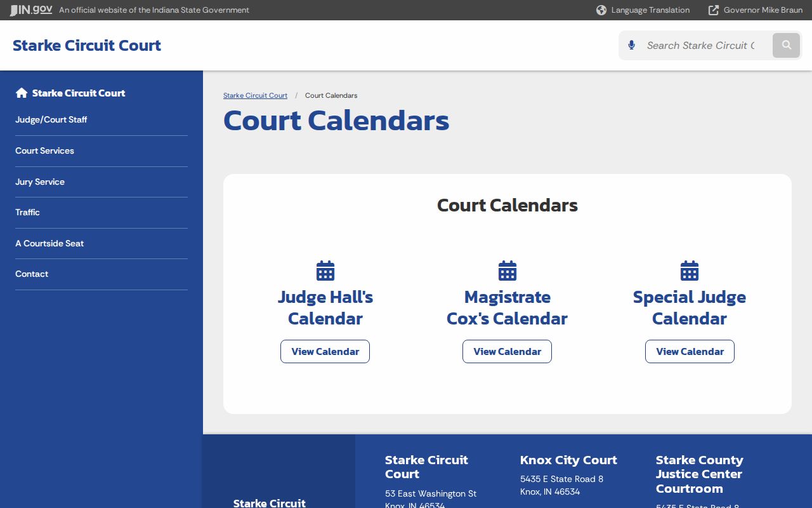Click the Special Judge Calendar heading

pyautogui.click(x=690, y=308)
